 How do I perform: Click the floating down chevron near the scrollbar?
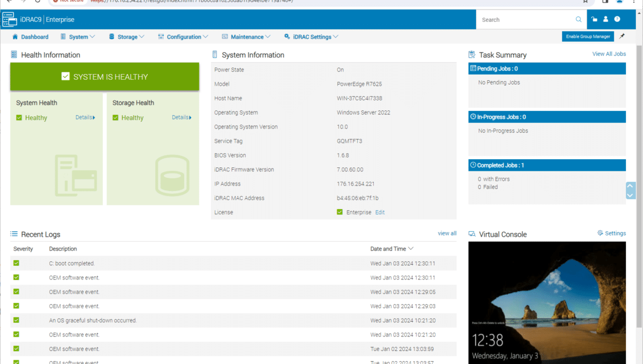631,195
